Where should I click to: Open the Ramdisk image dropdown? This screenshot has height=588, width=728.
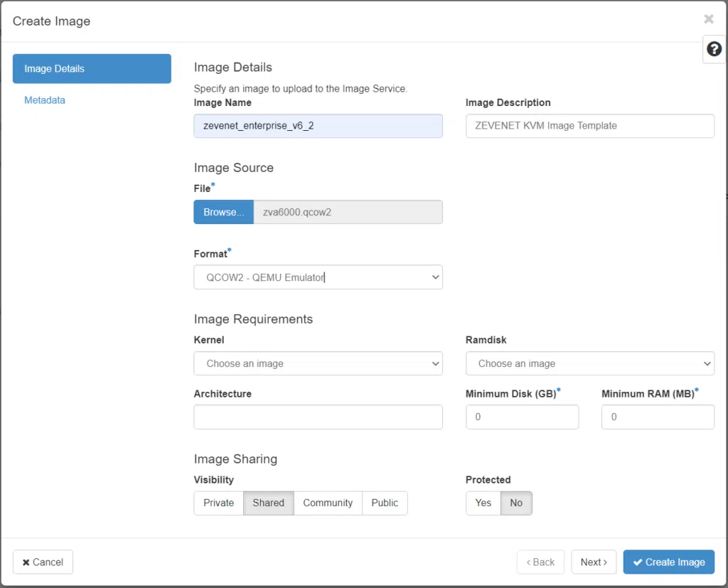[590, 363]
